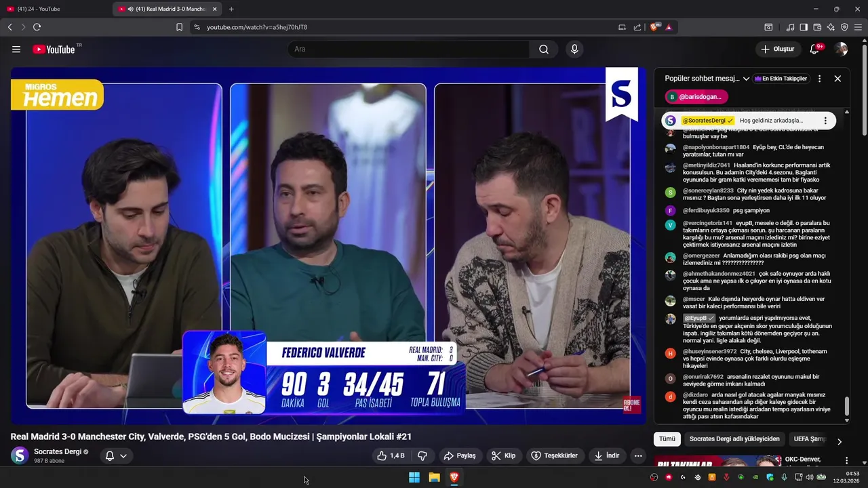The width and height of the screenshot is (868, 488).
Task: Open the YouTube notifications bell
Action: click(814, 49)
